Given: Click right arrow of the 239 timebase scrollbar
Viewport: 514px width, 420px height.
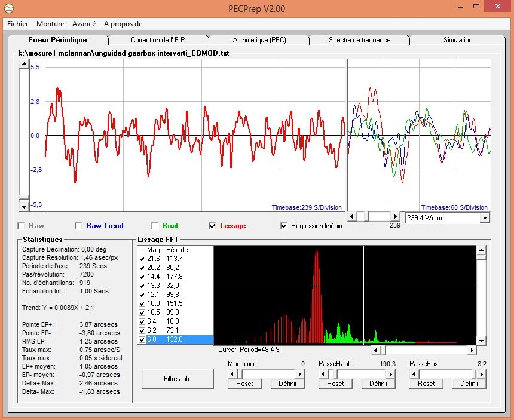Looking at the screenshot, I should coord(395,216).
